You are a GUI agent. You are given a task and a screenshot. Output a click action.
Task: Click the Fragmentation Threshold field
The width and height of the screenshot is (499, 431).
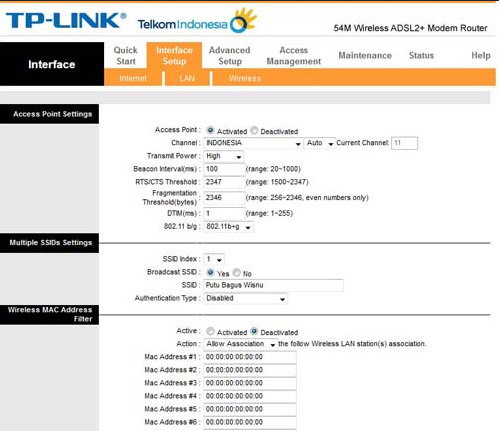tap(224, 198)
